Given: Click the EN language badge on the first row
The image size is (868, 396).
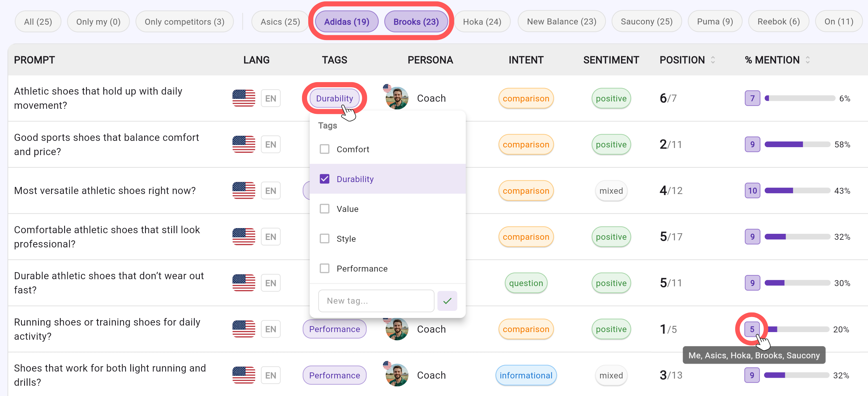Looking at the screenshot, I should pyautogui.click(x=271, y=98).
